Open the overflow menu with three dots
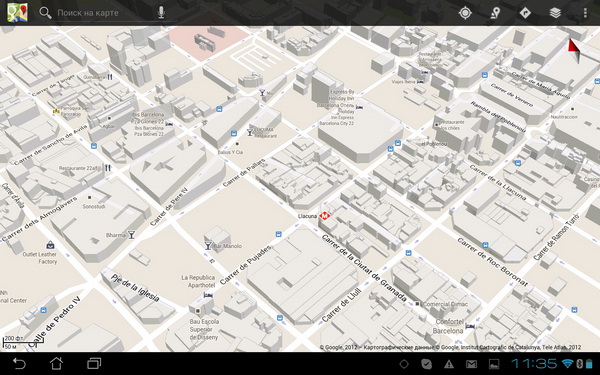600x375 pixels. coord(585,13)
